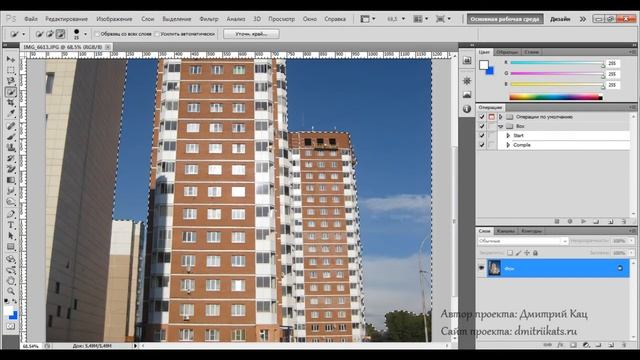Click the 'Уточн. край...' button
The height and width of the screenshot is (360, 640).
click(x=251, y=34)
